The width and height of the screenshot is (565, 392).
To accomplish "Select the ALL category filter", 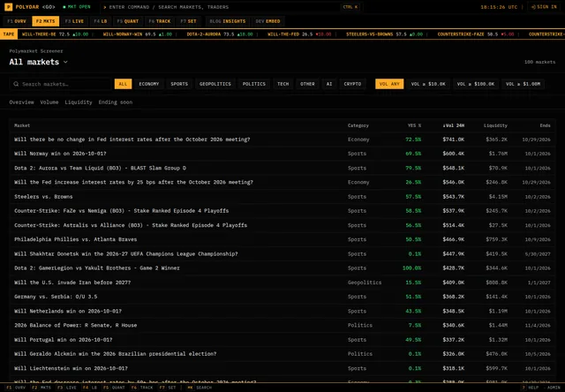I will pyautogui.click(x=123, y=84).
